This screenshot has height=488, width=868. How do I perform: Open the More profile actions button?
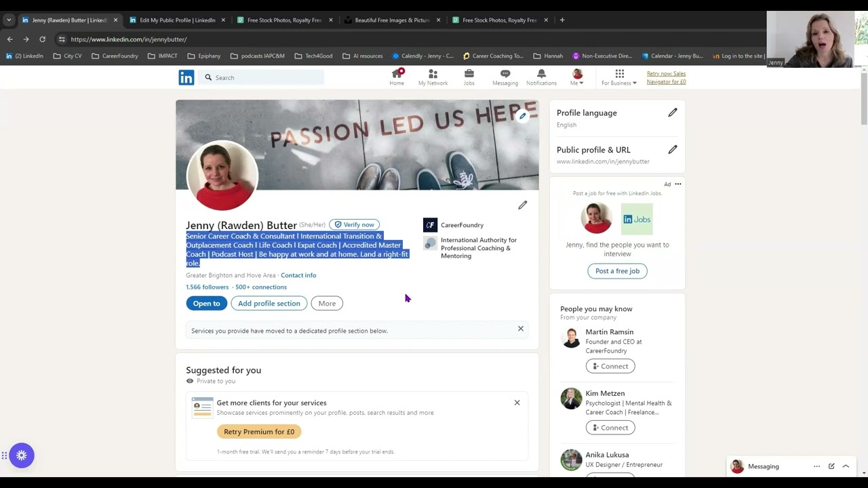point(327,303)
